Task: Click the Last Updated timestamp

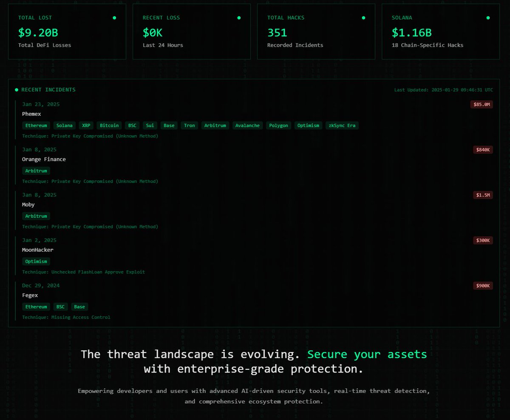Action: pyautogui.click(x=444, y=90)
